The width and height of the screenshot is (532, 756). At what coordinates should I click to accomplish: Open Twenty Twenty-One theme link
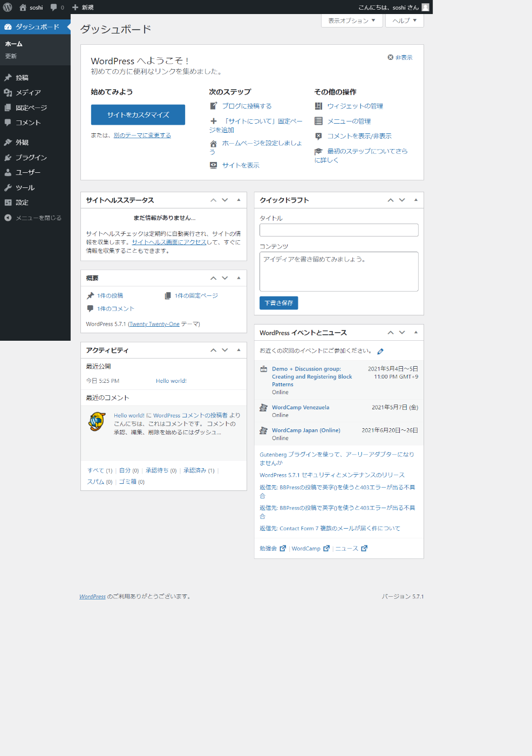tap(154, 324)
